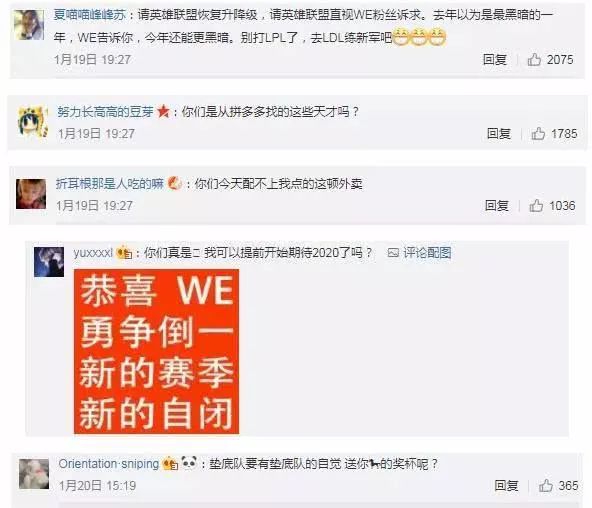The image size is (592, 508).
Task: Click the panda badge beside Orientation·sniping
Action: click(189, 462)
